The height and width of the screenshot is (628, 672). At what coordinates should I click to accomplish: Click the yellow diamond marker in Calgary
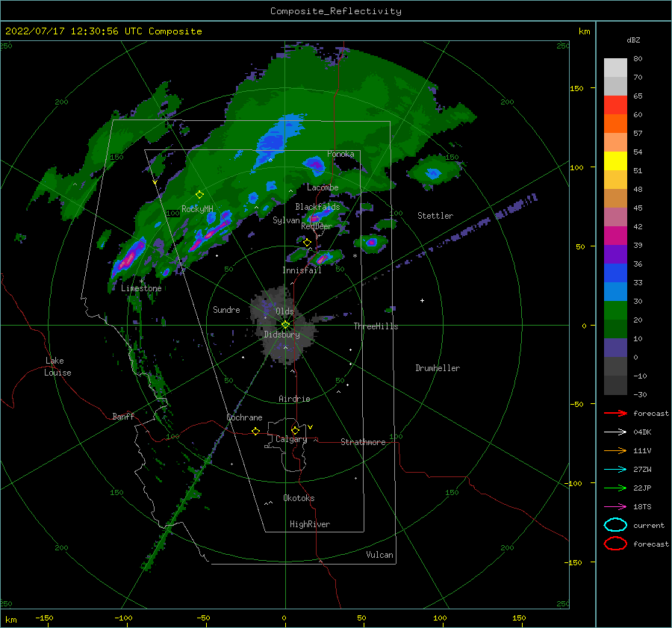coord(295,430)
